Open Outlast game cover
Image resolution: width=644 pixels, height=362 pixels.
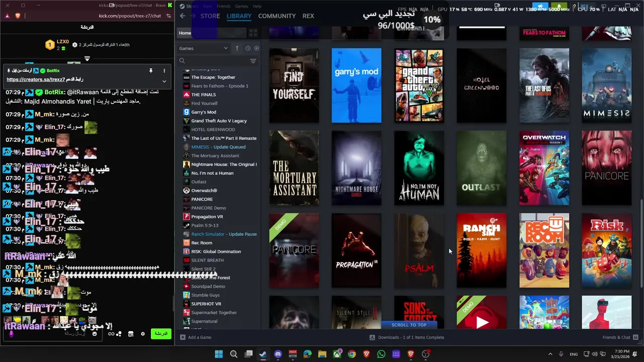481,168
